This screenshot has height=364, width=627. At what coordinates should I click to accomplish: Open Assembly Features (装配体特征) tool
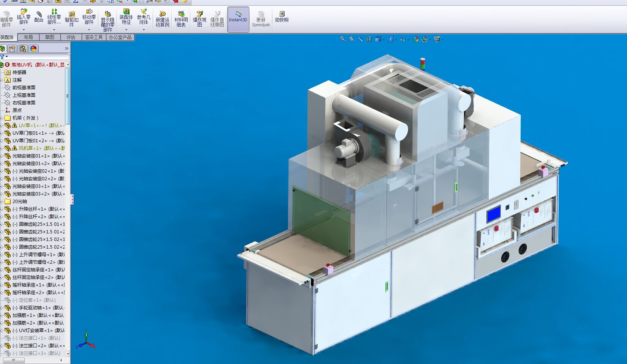point(126,17)
